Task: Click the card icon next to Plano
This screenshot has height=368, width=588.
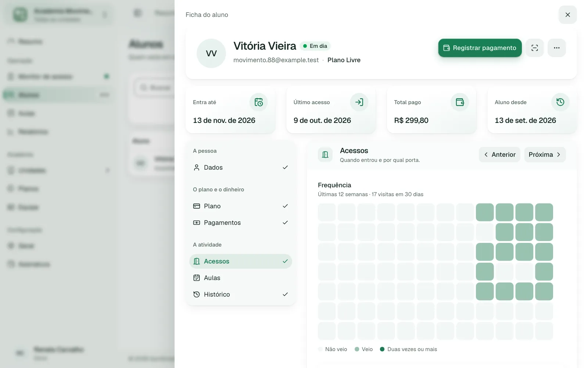Action: [197, 206]
